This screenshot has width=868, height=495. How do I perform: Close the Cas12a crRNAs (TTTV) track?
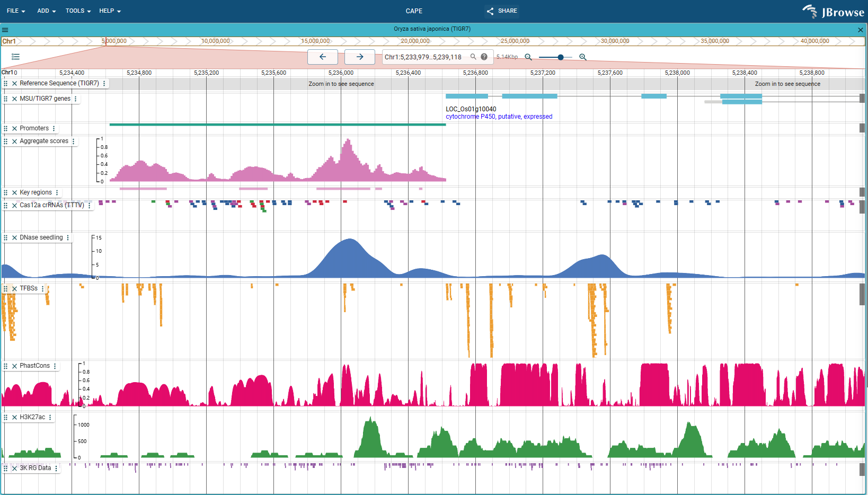tap(14, 206)
